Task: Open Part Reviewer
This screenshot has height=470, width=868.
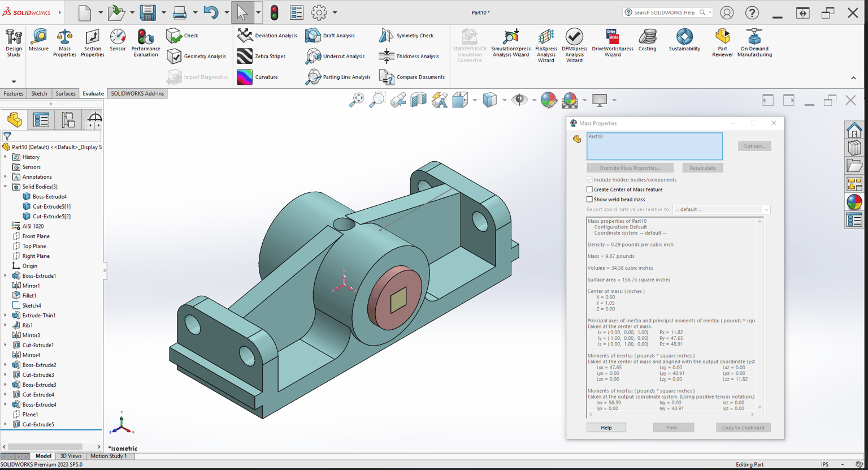Action: [x=722, y=43]
